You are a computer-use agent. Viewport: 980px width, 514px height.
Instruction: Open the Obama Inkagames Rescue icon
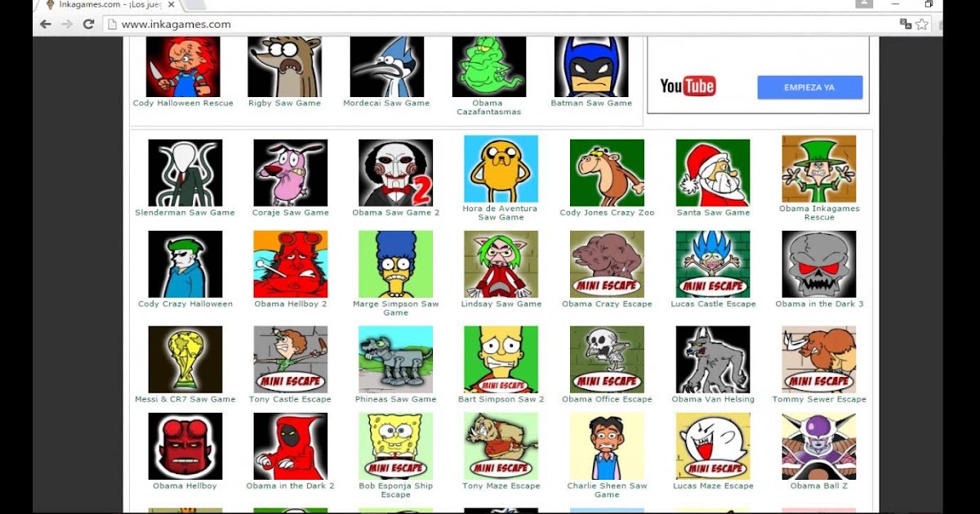coord(818,169)
